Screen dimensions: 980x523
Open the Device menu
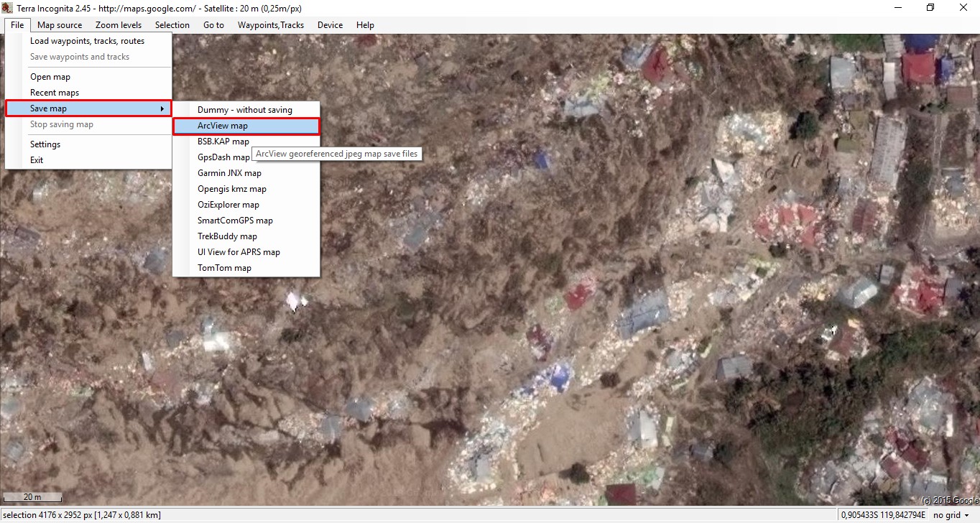330,25
